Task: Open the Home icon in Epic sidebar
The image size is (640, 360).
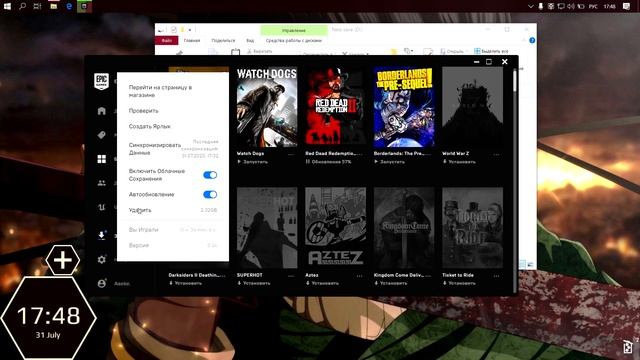Action: (x=102, y=111)
